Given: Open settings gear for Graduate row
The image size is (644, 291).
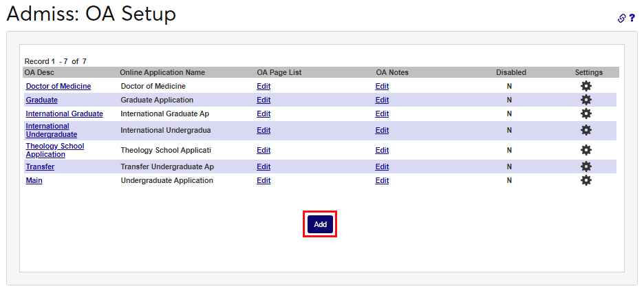Looking at the screenshot, I should [x=586, y=100].
